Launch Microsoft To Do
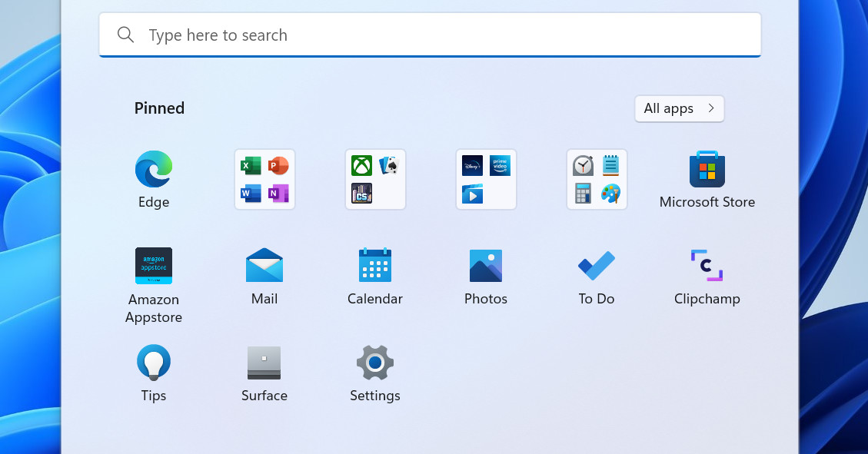The height and width of the screenshot is (454, 868). pos(596,266)
